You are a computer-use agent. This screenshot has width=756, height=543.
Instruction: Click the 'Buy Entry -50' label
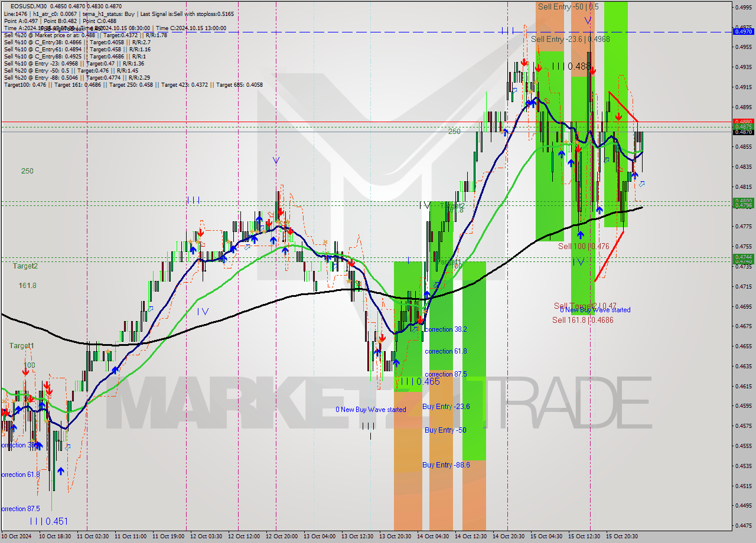(445, 430)
